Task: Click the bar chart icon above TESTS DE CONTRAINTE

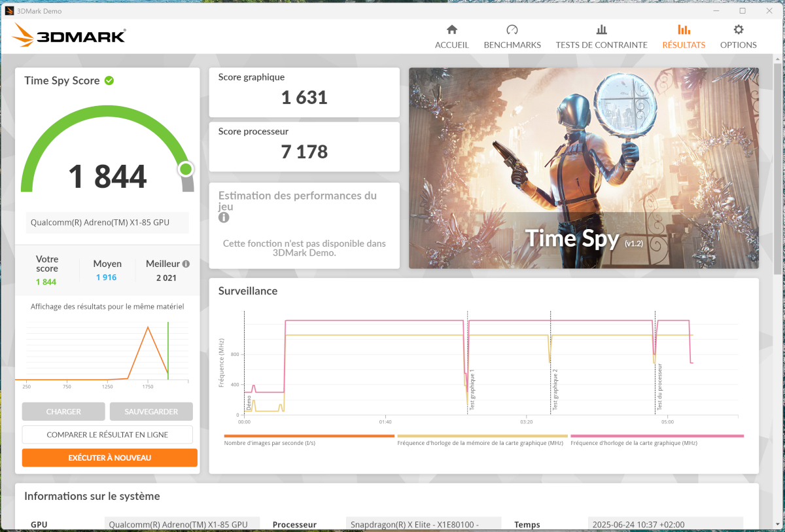Action: [602, 29]
